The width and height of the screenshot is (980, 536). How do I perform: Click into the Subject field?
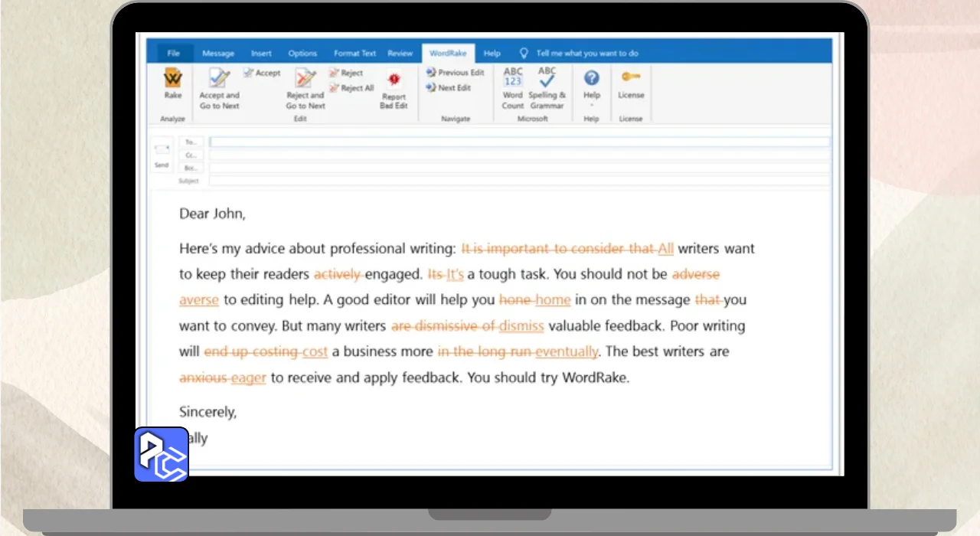pos(520,181)
